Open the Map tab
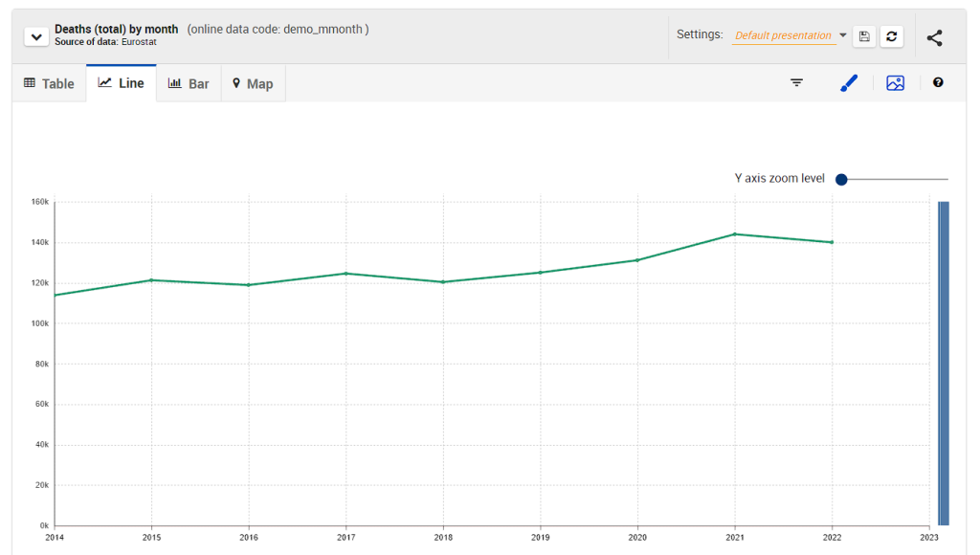The image size is (980, 555). click(253, 83)
